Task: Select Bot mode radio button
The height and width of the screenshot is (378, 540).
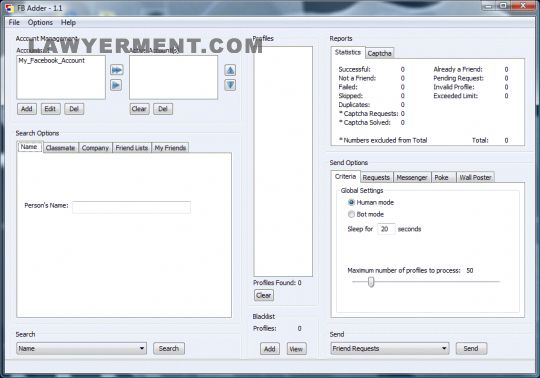Action: point(351,214)
